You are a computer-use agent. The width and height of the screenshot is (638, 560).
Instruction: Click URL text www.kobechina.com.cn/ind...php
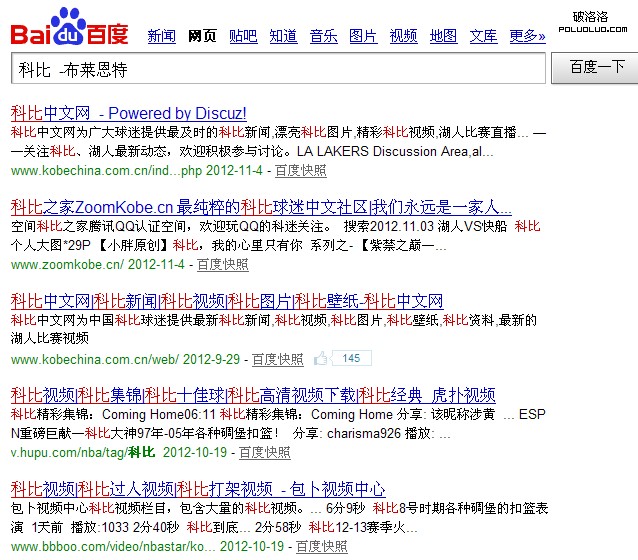click(106, 171)
